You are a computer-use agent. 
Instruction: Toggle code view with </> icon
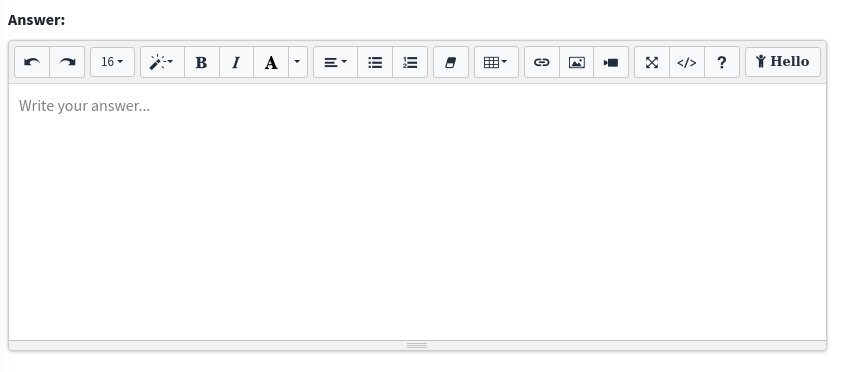click(x=687, y=62)
